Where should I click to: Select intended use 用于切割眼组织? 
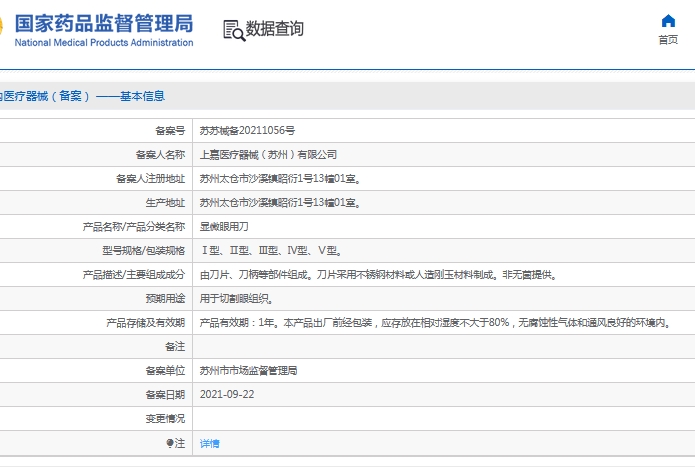236,299
